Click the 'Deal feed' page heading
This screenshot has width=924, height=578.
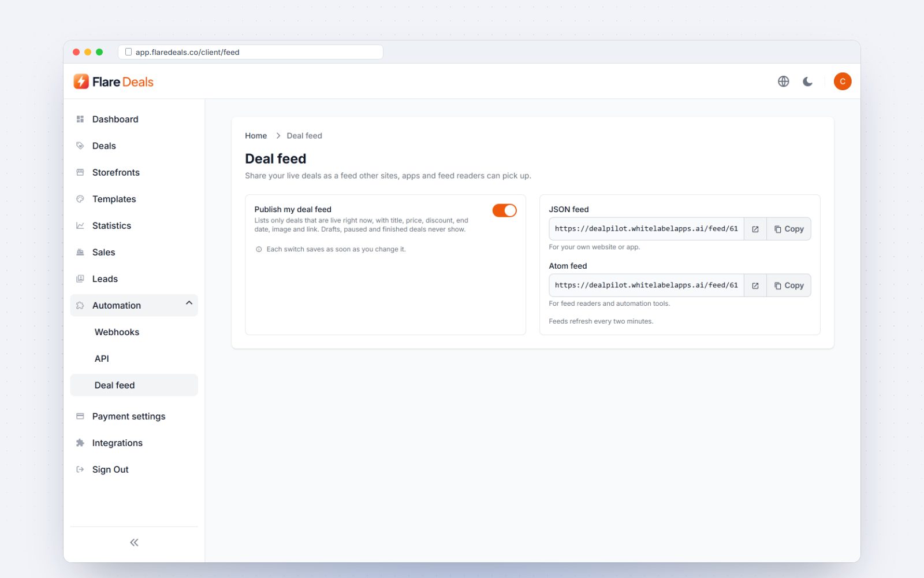tap(275, 158)
